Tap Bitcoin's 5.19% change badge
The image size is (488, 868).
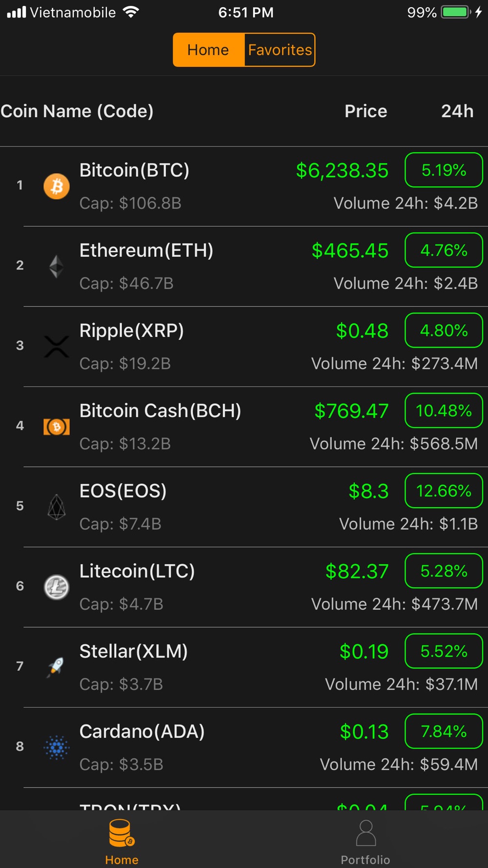click(444, 170)
